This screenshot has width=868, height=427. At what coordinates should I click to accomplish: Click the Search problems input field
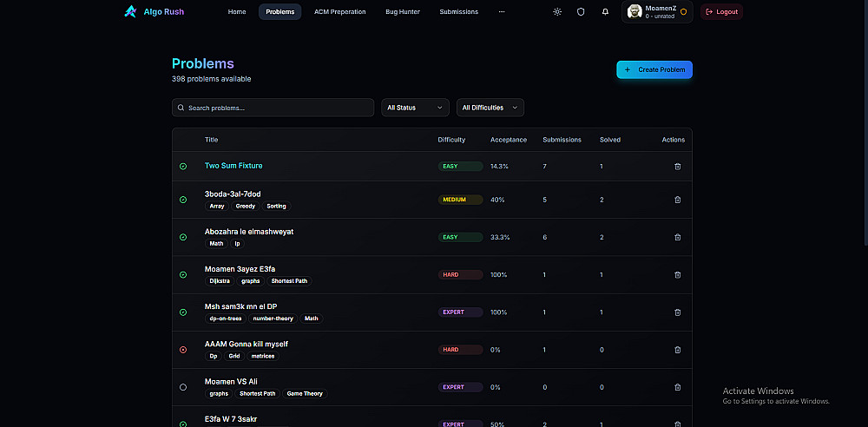point(273,108)
